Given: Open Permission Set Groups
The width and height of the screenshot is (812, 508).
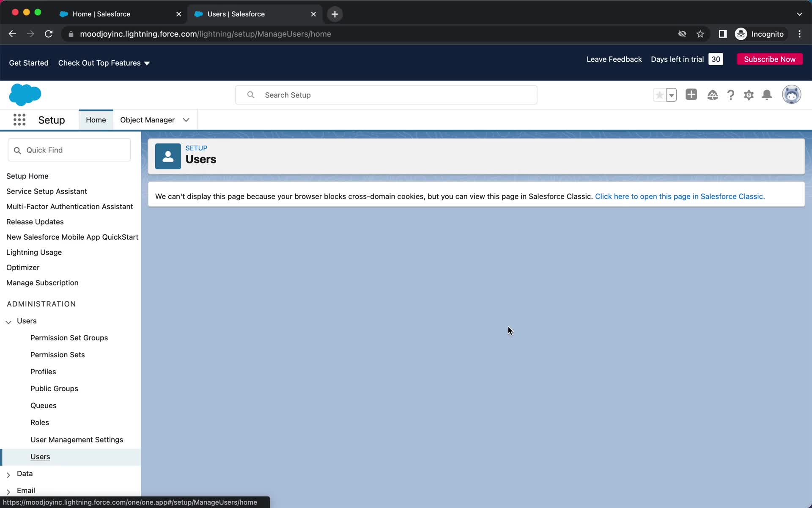Looking at the screenshot, I should (x=69, y=338).
